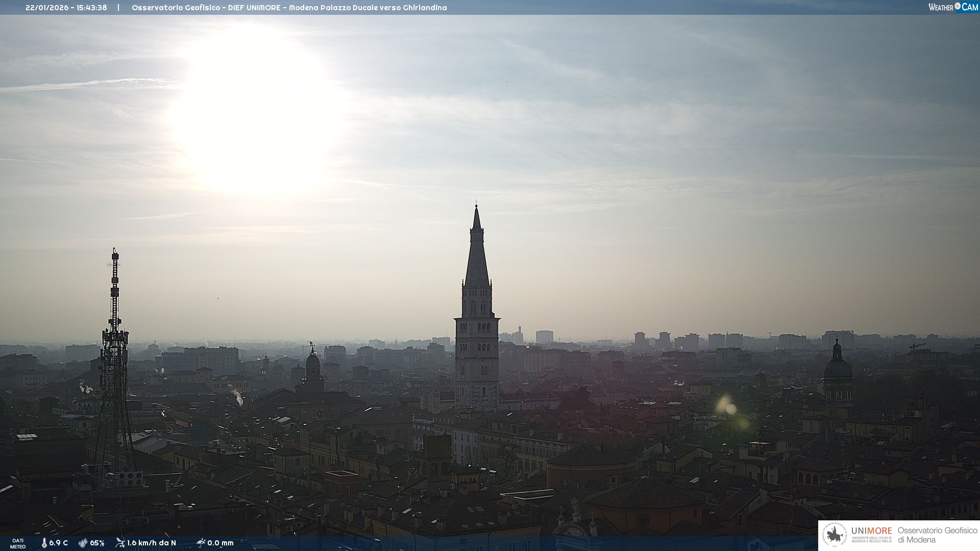Viewport: 980px width, 551px height.
Task: Click the wind anemometer icon
Action: tap(120, 543)
